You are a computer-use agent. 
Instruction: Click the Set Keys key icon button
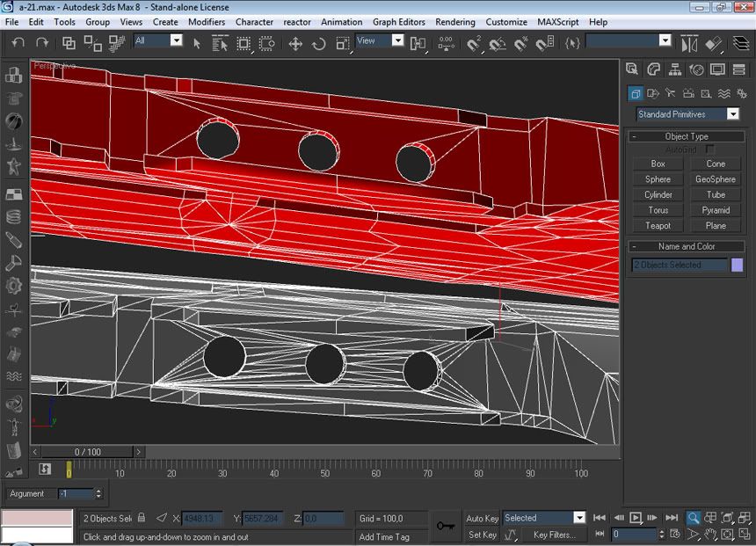click(446, 526)
